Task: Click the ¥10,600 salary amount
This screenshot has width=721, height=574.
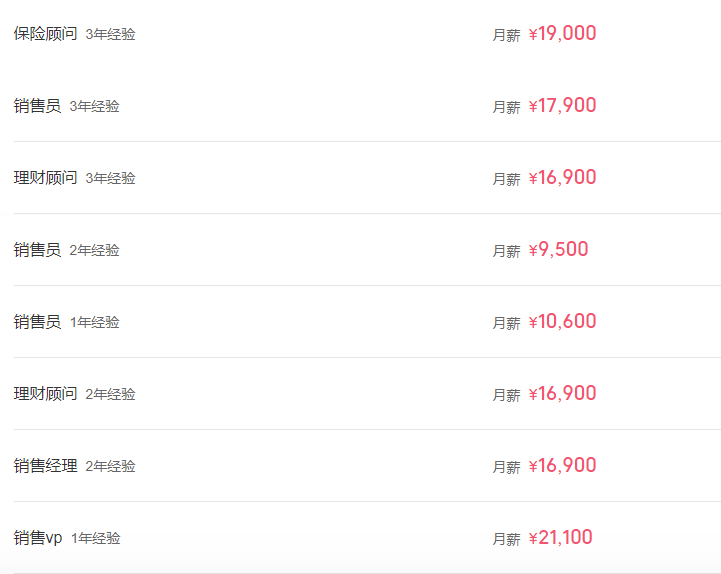Action: coord(562,321)
